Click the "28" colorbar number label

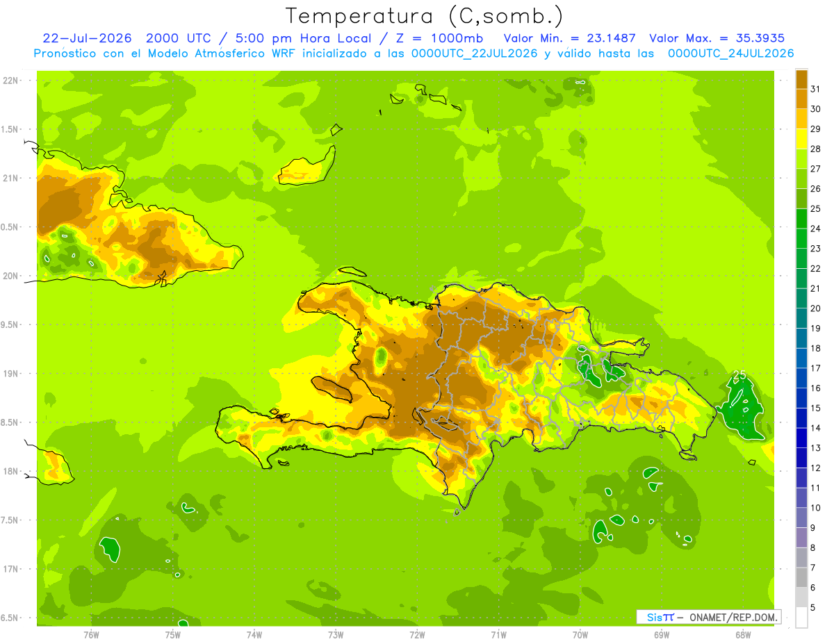[815, 149]
